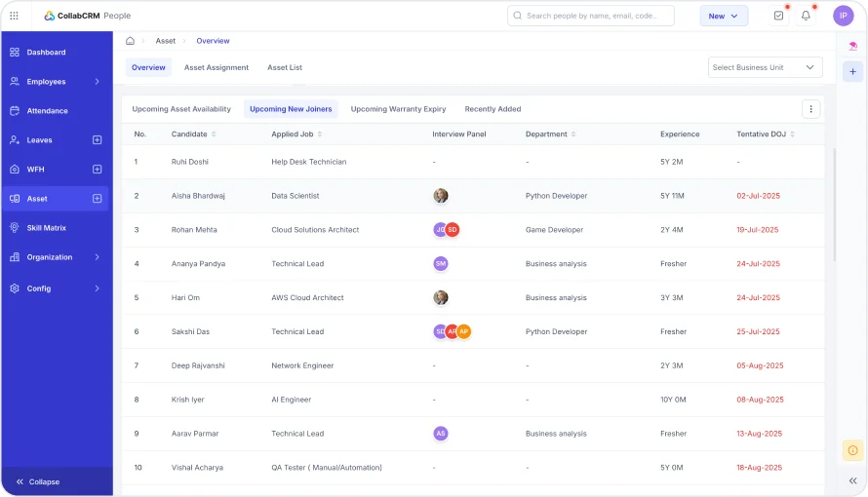Image resolution: width=868 pixels, height=497 pixels.
Task: Expand the Employees submenu
Action: (x=97, y=82)
